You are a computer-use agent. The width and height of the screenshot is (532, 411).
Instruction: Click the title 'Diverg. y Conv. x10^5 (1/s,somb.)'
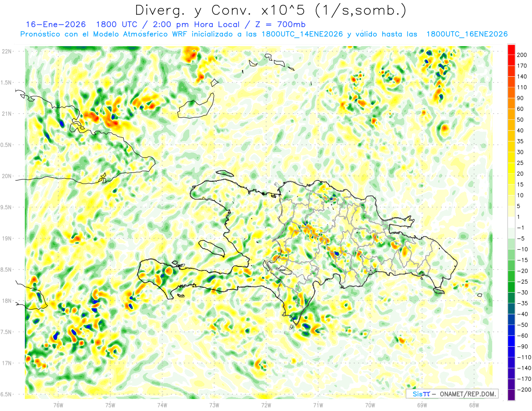click(270, 10)
